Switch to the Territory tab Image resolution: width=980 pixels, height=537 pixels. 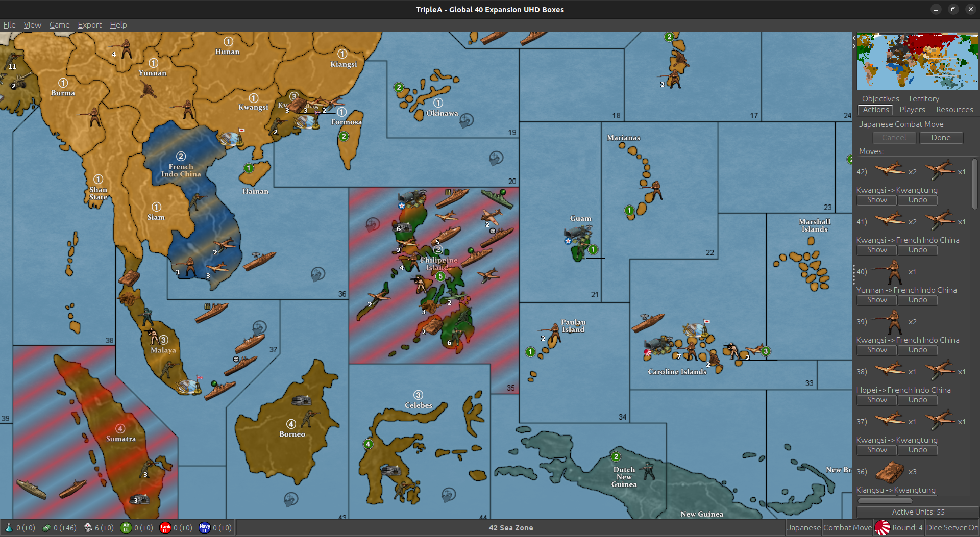tap(923, 98)
